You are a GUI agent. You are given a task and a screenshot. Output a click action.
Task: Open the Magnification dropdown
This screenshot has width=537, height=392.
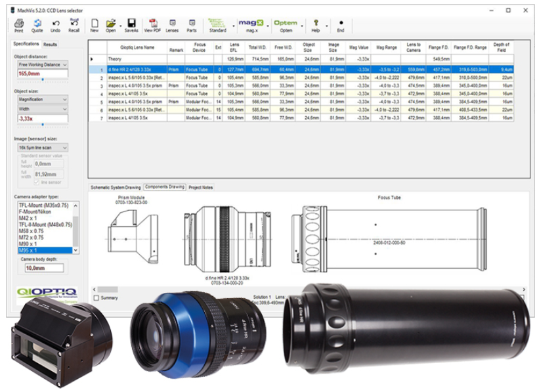pyautogui.click(x=43, y=99)
